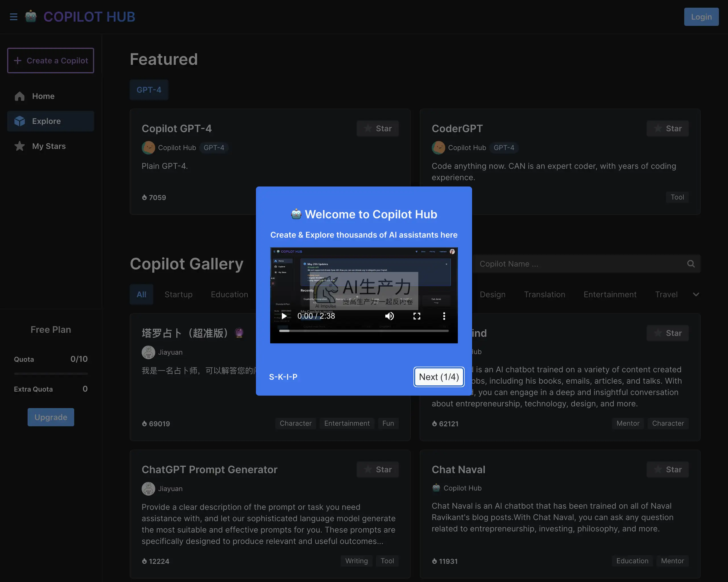This screenshot has width=728, height=582.
Task: Click the My Stars star icon
Action: click(x=20, y=146)
